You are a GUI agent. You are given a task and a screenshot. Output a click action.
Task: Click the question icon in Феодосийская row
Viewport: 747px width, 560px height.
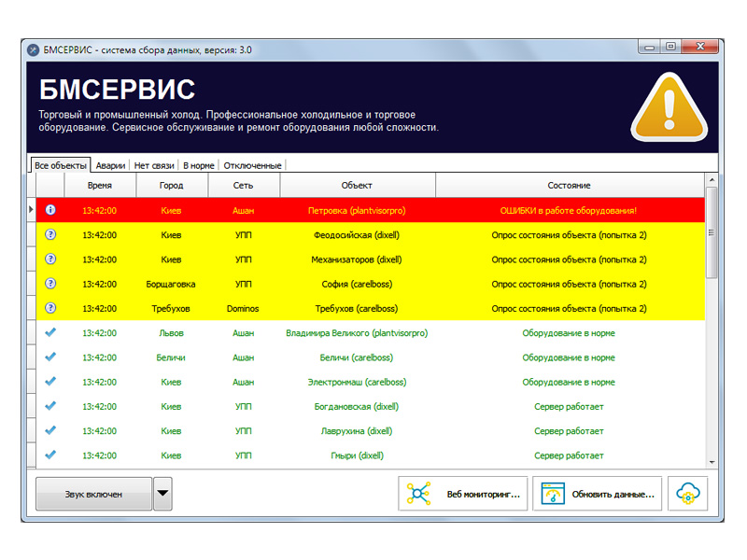50,234
